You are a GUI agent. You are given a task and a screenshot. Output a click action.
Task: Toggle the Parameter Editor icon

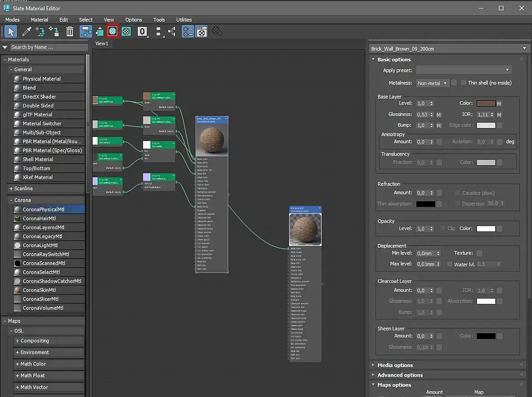[x=202, y=31]
